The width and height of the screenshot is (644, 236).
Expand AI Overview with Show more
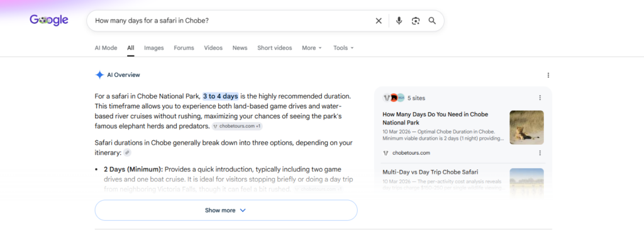click(226, 210)
